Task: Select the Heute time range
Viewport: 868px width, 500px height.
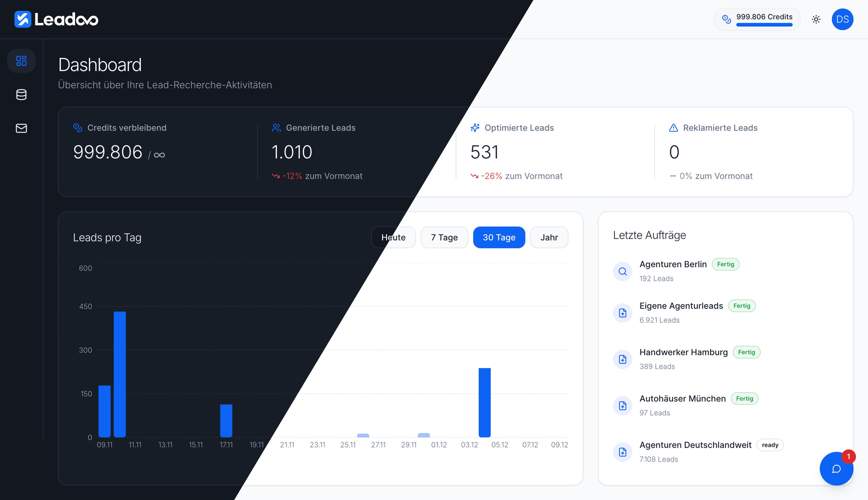Action: [393, 237]
